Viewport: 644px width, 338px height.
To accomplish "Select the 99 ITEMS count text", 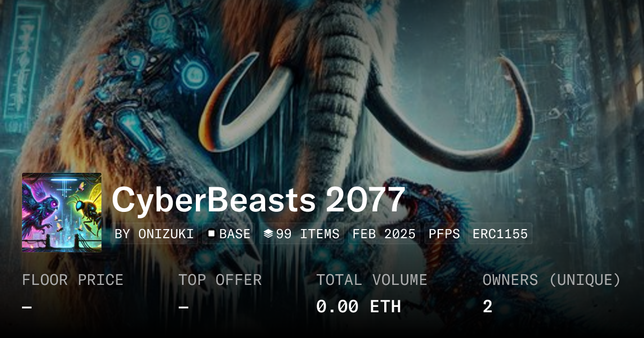I will [x=308, y=234].
